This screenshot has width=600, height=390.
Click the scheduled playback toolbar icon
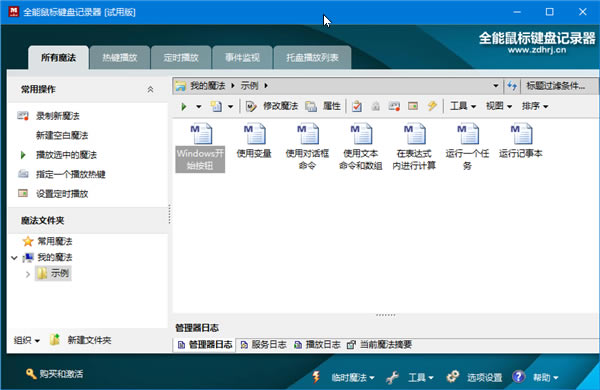(413, 106)
